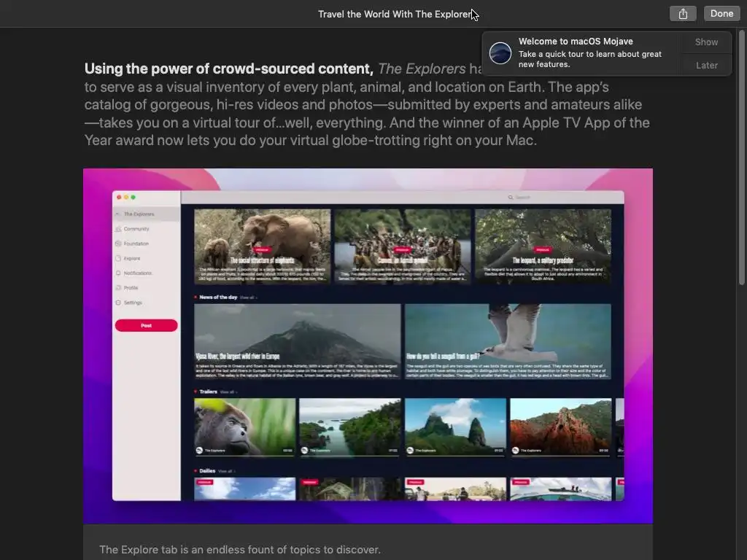This screenshot has height=560, width=747.
Task: Click the share icon beside Done
Action: 683,14
